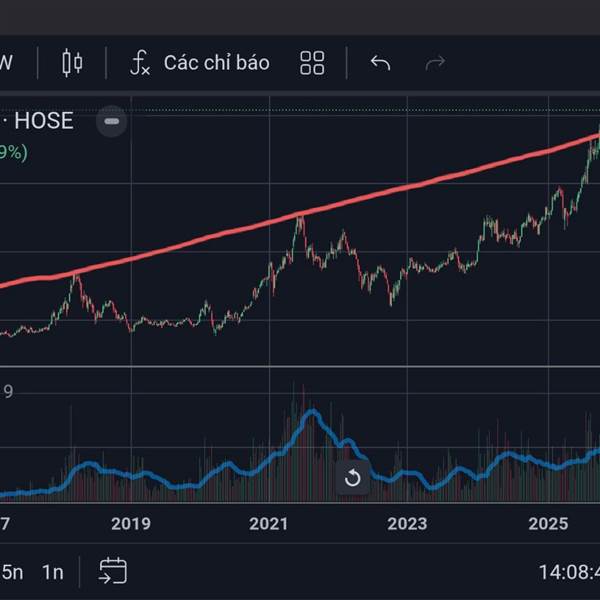The height and width of the screenshot is (600, 600).
Task: Click the 14:08 clock timezone display
Action: 567,572
